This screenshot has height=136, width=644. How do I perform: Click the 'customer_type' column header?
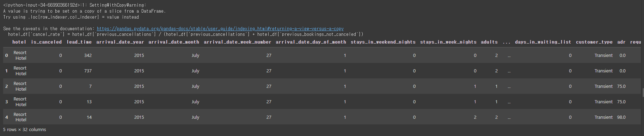594,42
